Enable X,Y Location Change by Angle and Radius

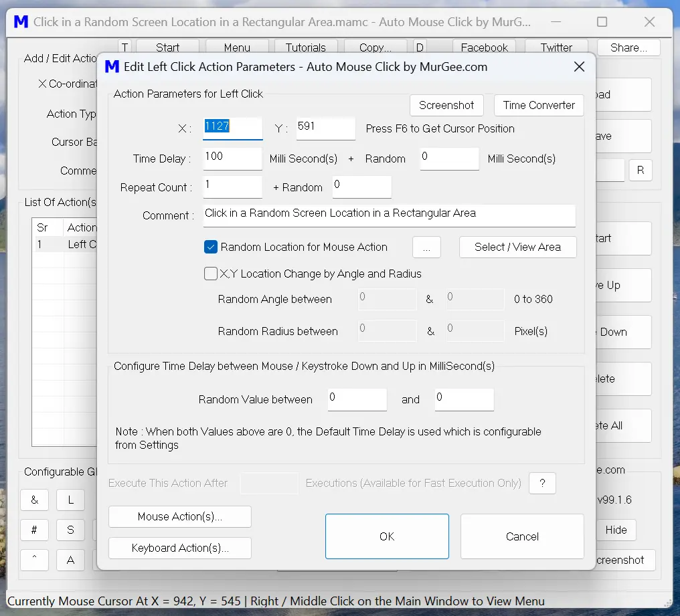coord(211,274)
